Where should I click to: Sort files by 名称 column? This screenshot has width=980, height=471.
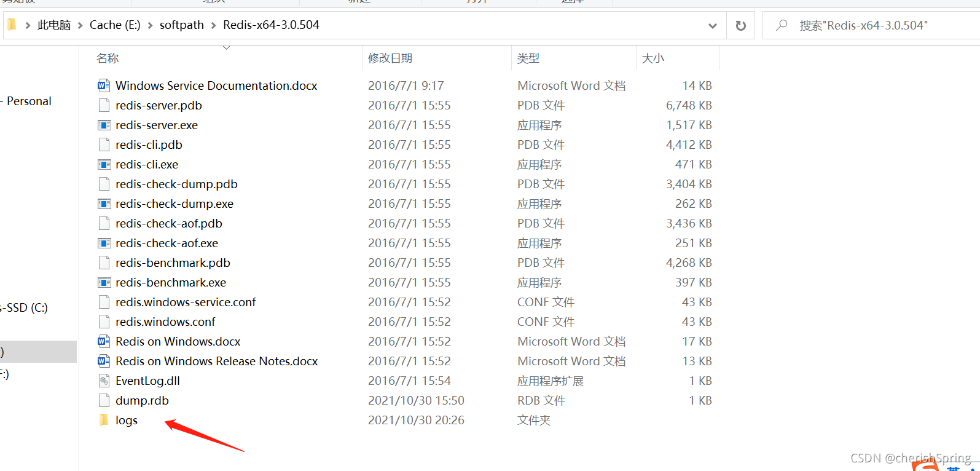coord(108,58)
